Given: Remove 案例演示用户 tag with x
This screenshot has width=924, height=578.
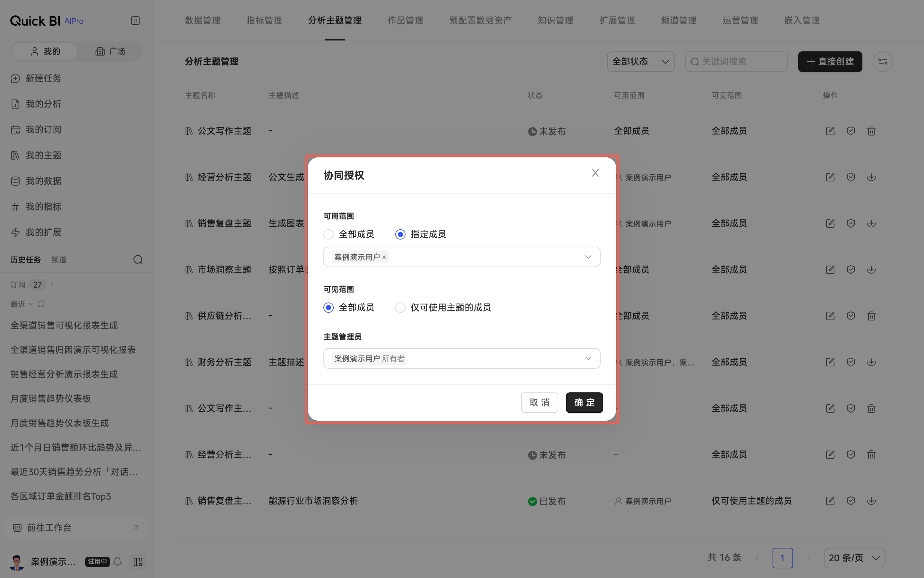Looking at the screenshot, I should click(384, 257).
